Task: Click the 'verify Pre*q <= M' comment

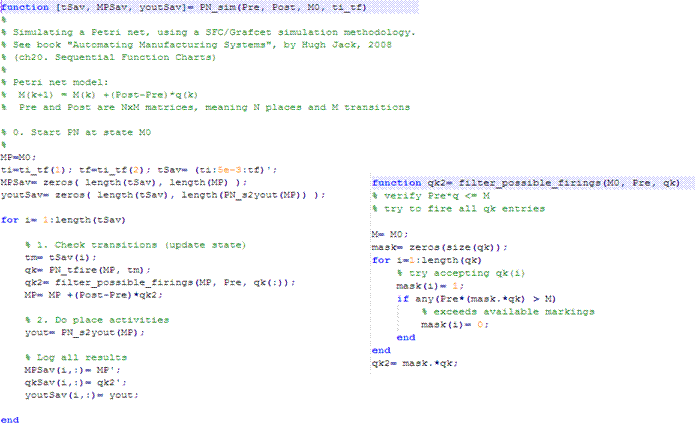Action: click(x=431, y=196)
